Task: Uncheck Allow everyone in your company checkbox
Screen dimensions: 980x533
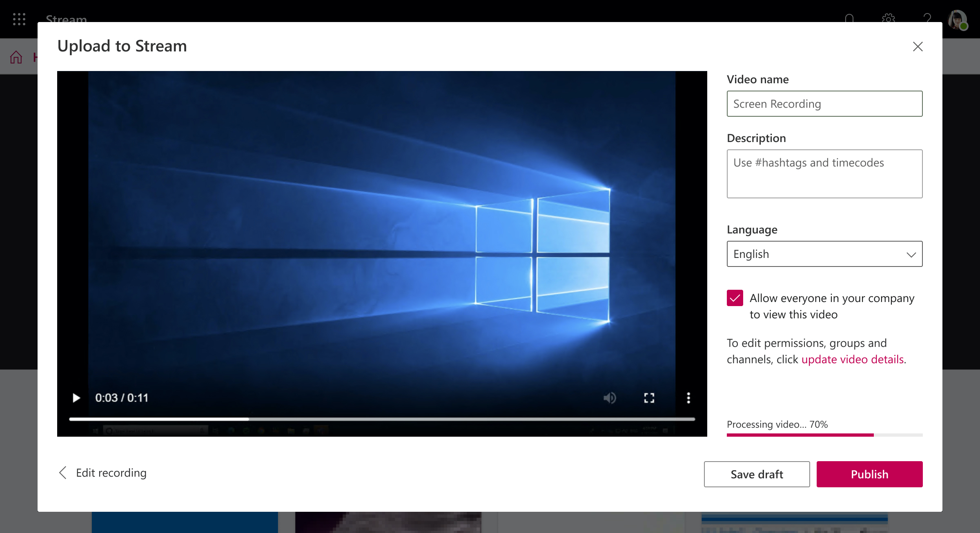Action: 735,298
